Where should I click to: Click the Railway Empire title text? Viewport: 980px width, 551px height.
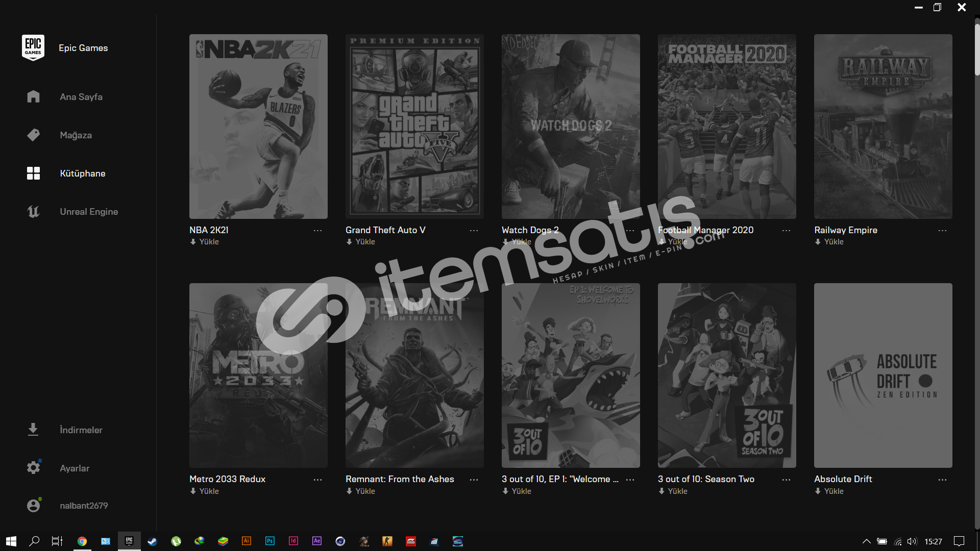click(x=846, y=230)
